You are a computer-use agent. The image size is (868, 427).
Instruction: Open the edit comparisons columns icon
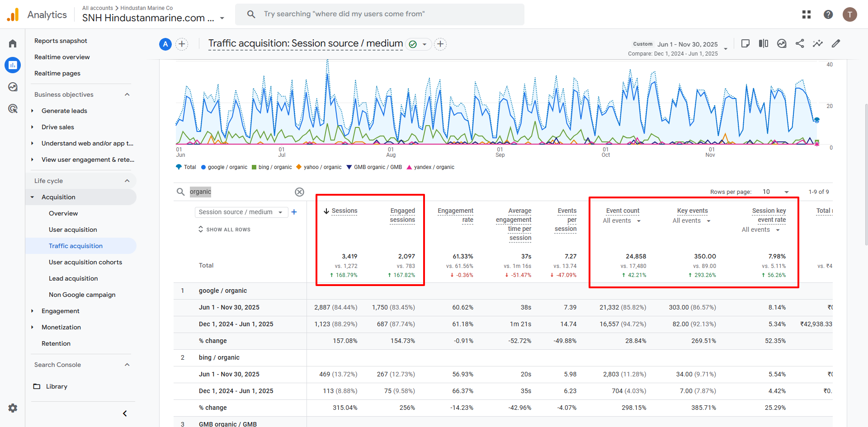pos(764,43)
